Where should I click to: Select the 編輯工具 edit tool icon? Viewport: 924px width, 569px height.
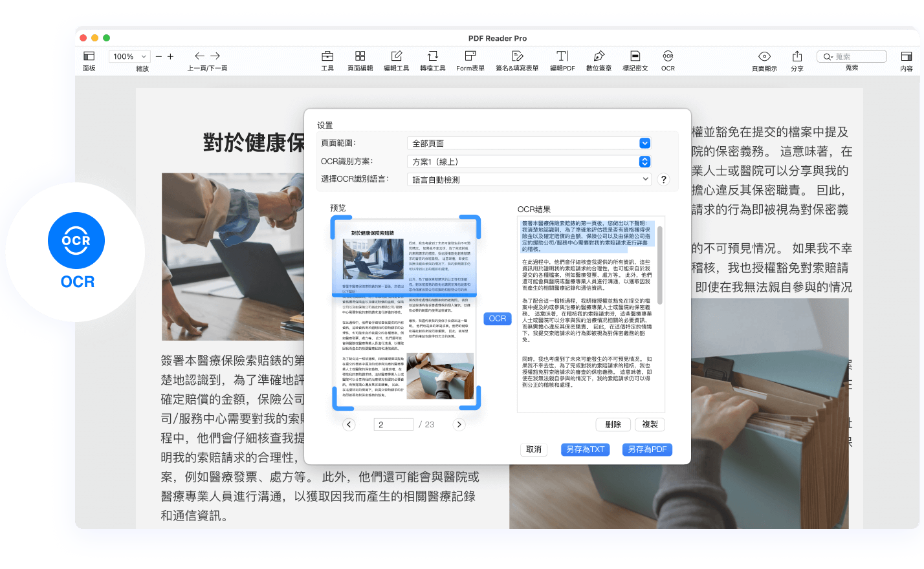click(396, 57)
